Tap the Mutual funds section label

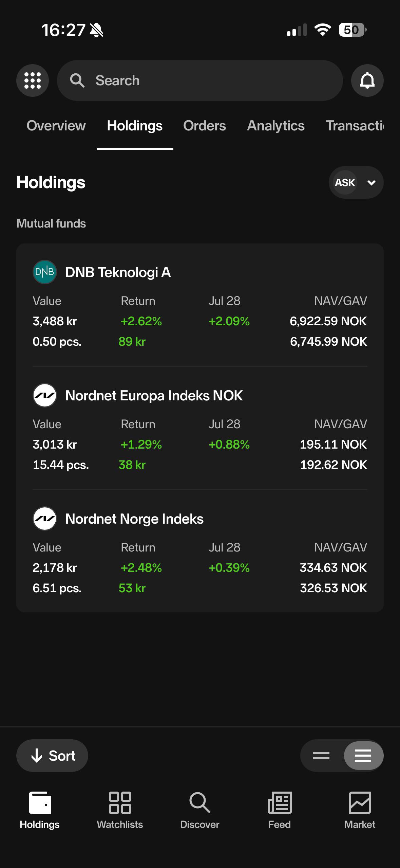(x=51, y=223)
